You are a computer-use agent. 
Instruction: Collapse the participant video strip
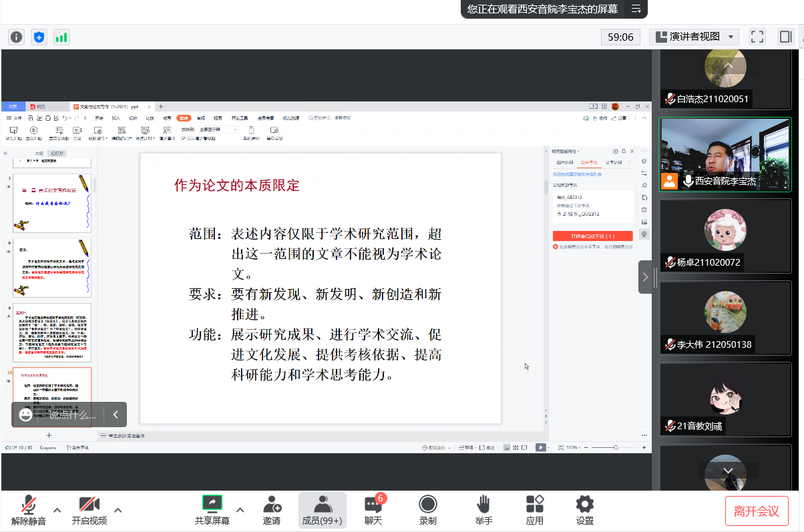pos(645,276)
